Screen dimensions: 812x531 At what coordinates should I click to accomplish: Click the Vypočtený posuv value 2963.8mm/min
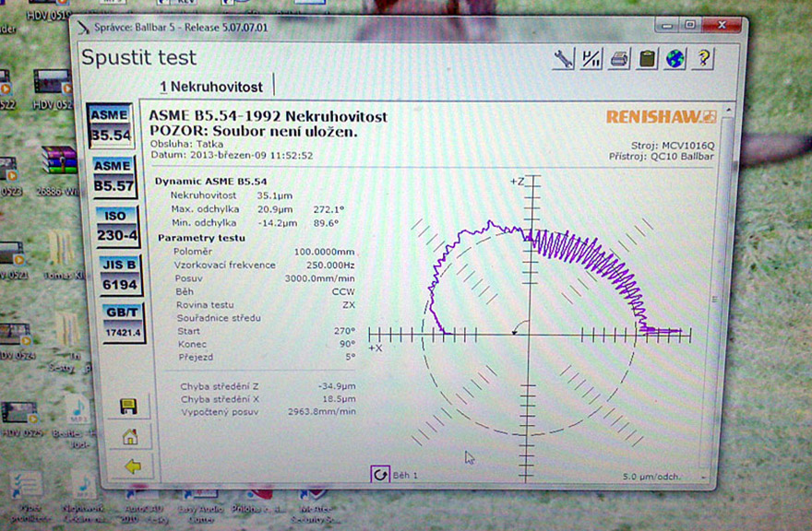[x=322, y=412]
